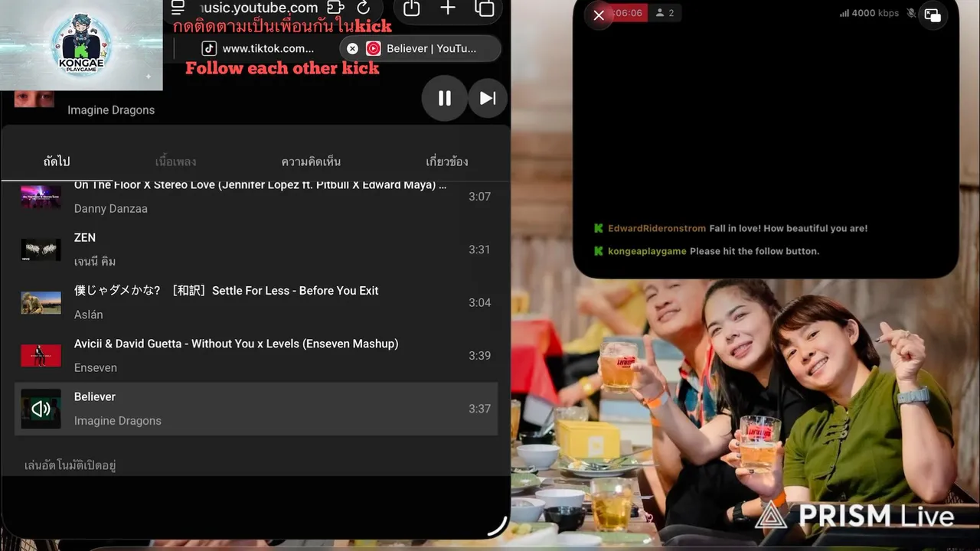This screenshot has width=980, height=551.
Task: Click the ZEN track thumbnail
Action: coord(41,249)
